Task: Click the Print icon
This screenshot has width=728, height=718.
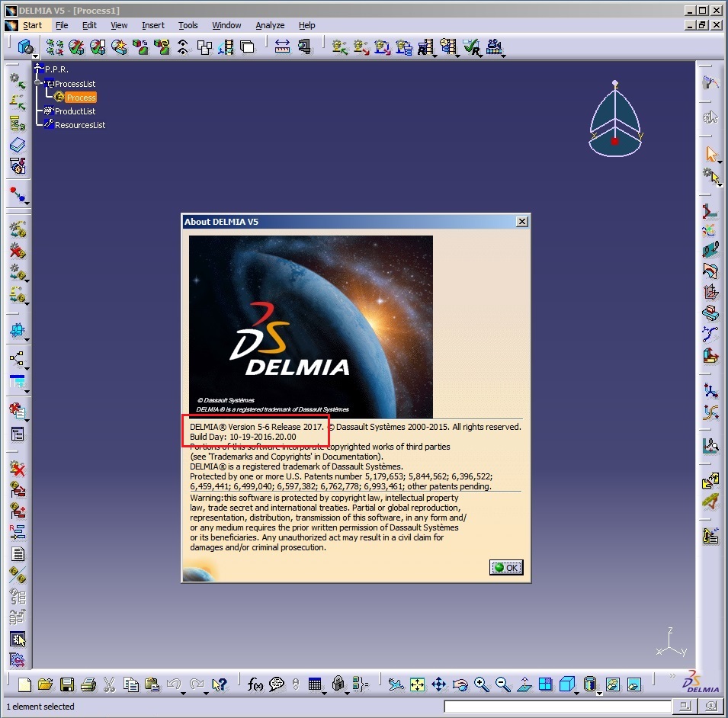Action: (x=88, y=684)
